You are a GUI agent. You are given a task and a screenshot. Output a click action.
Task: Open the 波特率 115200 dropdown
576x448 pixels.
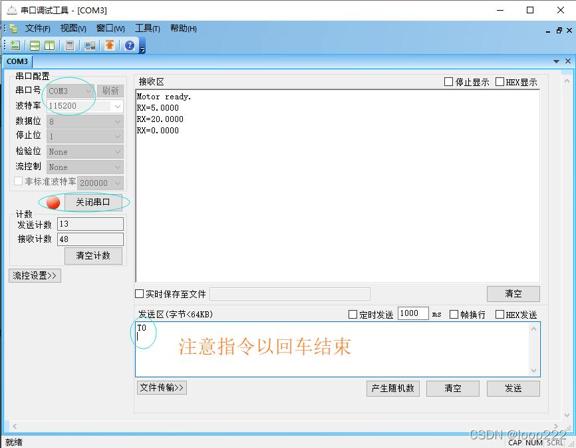point(85,106)
